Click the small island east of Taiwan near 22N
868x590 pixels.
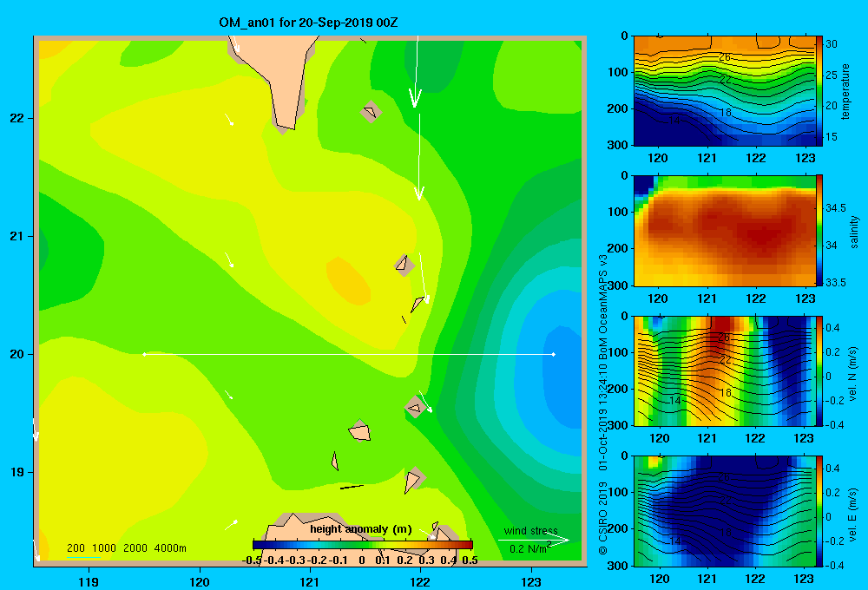click(x=371, y=112)
